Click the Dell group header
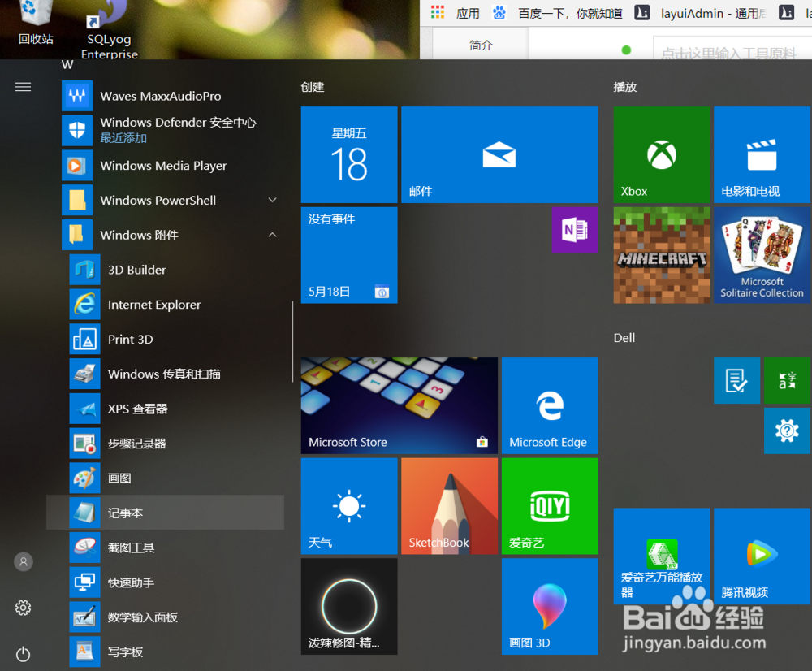This screenshot has height=671, width=812. pyautogui.click(x=624, y=338)
